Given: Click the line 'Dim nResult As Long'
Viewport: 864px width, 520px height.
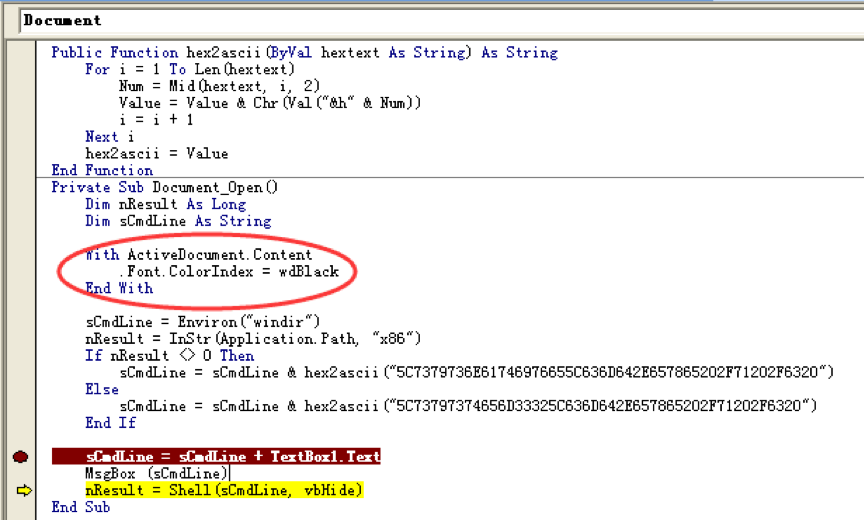Looking at the screenshot, I should tap(165, 204).
